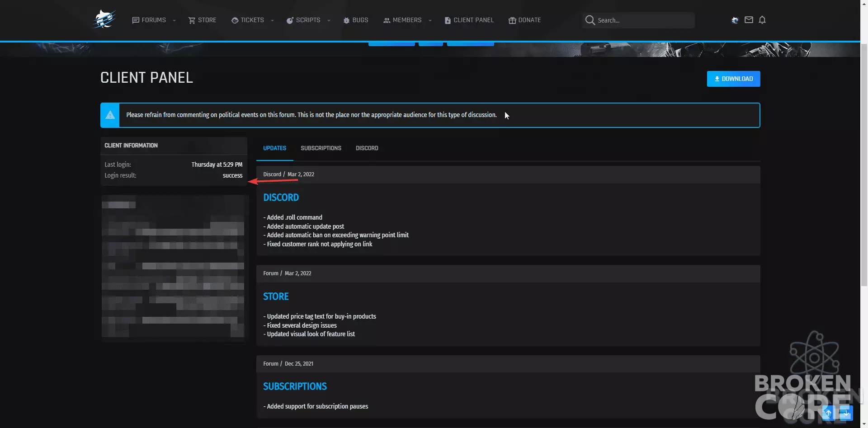Viewport: 868px width, 428px height.
Task: Click the Bugs bug icon
Action: (346, 20)
